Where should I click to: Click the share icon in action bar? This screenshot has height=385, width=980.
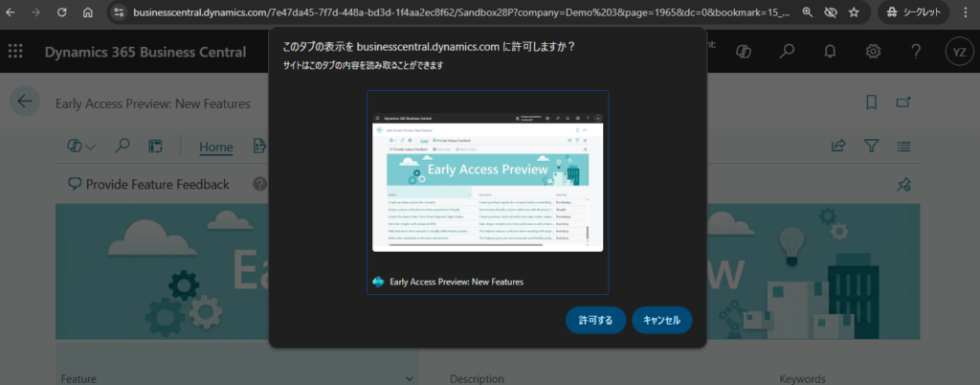pos(838,147)
